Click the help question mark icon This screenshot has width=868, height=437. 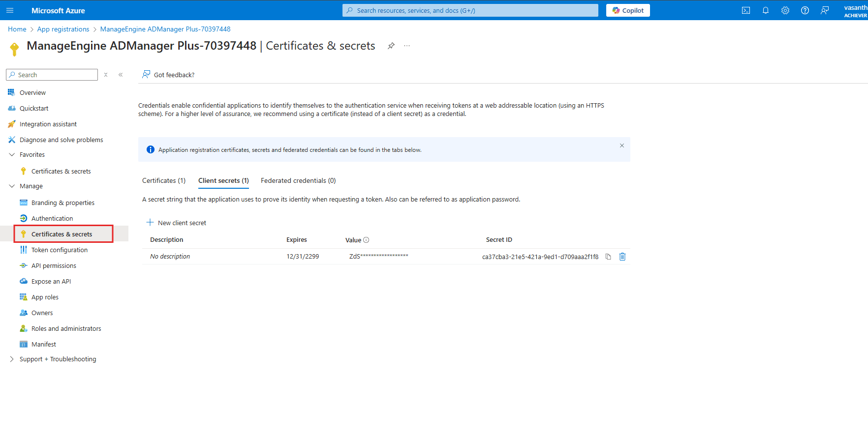point(805,10)
